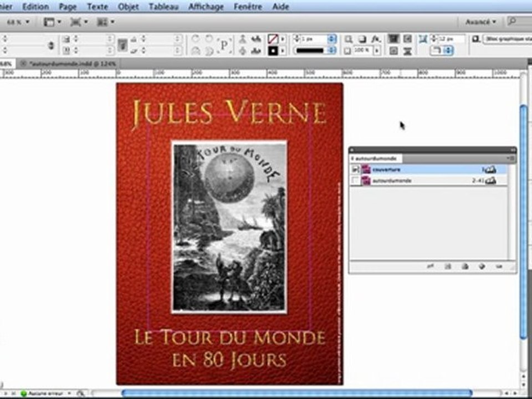This screenshot has width=532, height=399.
Task: Toggle style source box for autourdumonde row
Action: (x=355, y=181)
